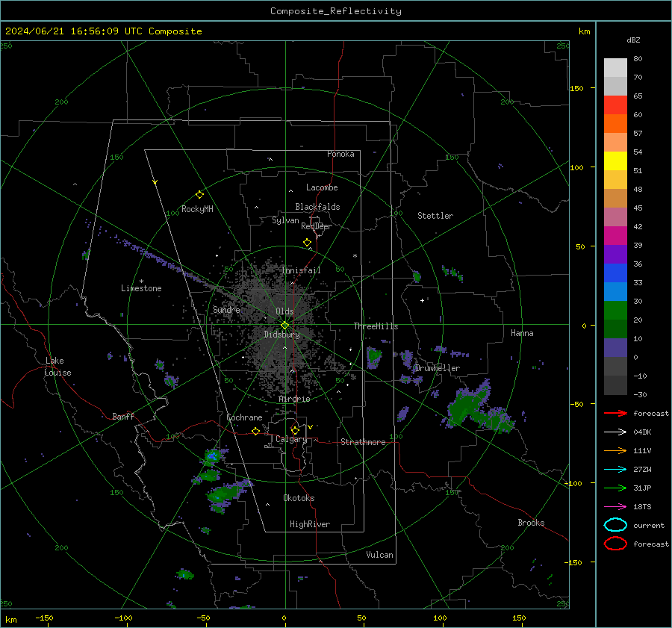Select the Blackfalds label
Screen dimensions: 672x628
click(317, 207)
